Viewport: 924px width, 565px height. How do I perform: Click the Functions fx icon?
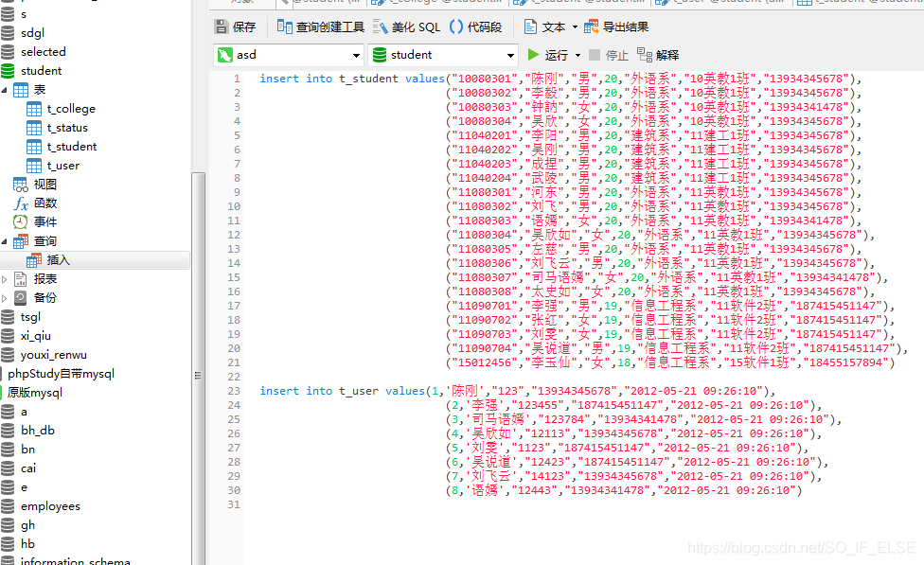pyautogui.click(x=21, y=203)
